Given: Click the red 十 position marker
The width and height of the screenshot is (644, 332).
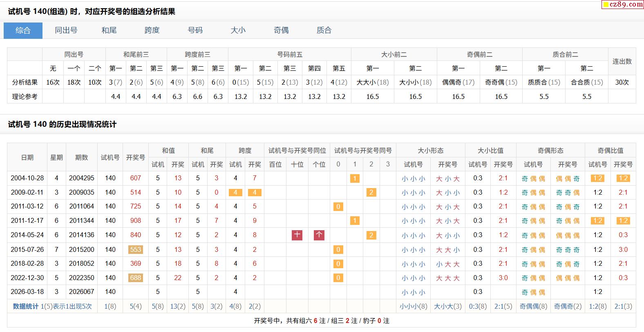Looking at the screenshot, I should [x=297, y=235].
